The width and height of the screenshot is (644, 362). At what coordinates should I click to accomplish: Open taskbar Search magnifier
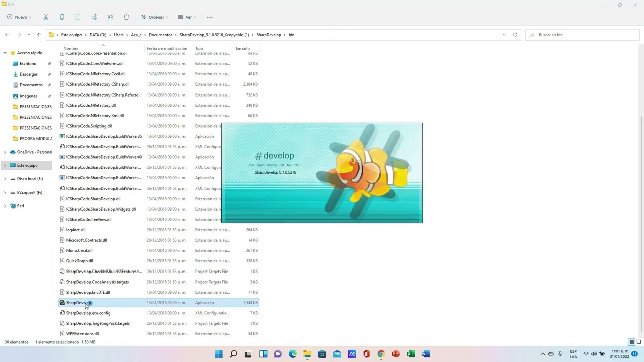coord(233,354)
